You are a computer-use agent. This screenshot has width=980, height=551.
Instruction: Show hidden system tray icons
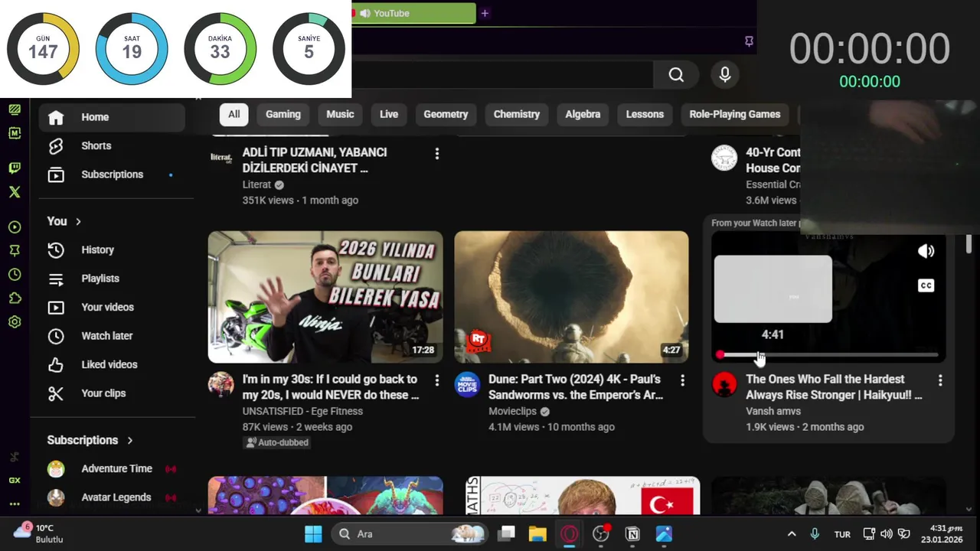(792, 534)
